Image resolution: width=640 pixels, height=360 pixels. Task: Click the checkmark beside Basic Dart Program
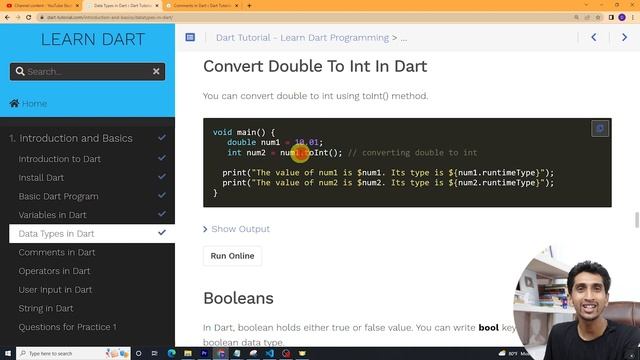pos(162,195)
